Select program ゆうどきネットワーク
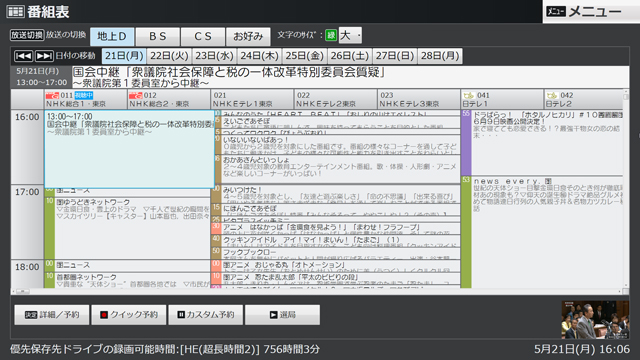The width and height of the screenshot is (640, 360). [x=127, y=228]
